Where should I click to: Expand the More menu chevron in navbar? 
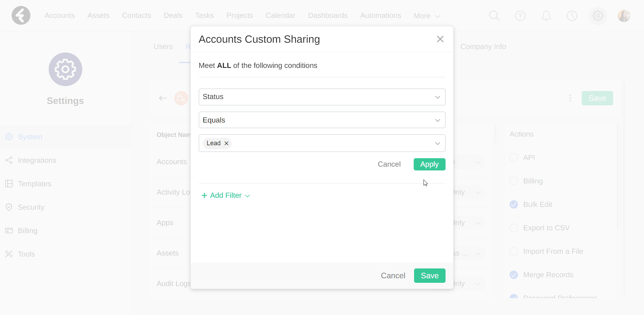click(x=437, y=16)
